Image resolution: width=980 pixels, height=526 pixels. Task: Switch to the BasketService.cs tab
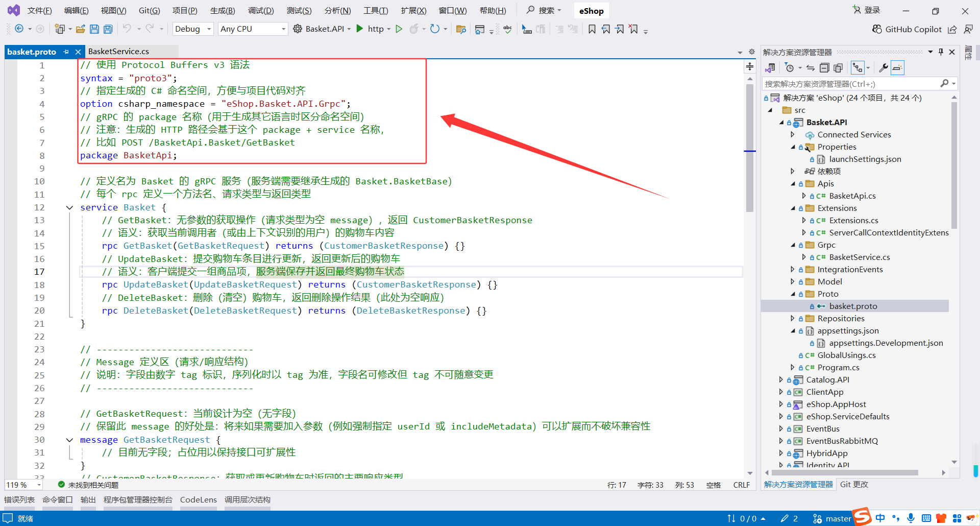(x=118, y=51)
